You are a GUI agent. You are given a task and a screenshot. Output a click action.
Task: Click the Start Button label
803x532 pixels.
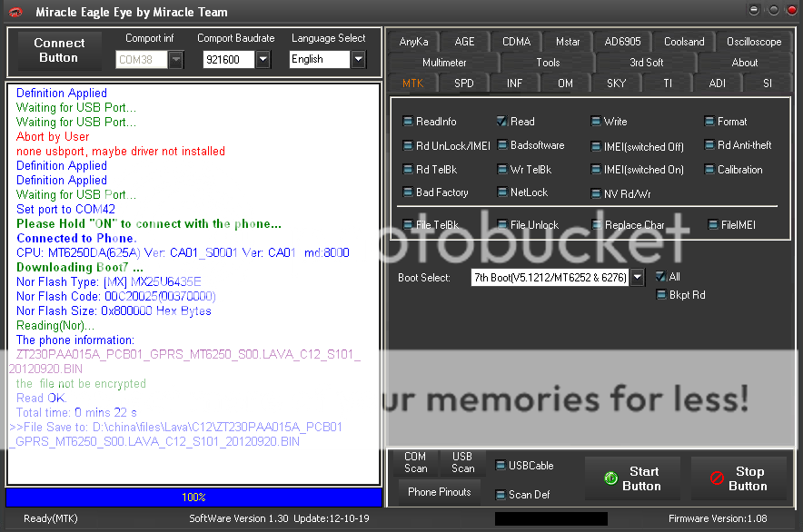pos(643,478)
